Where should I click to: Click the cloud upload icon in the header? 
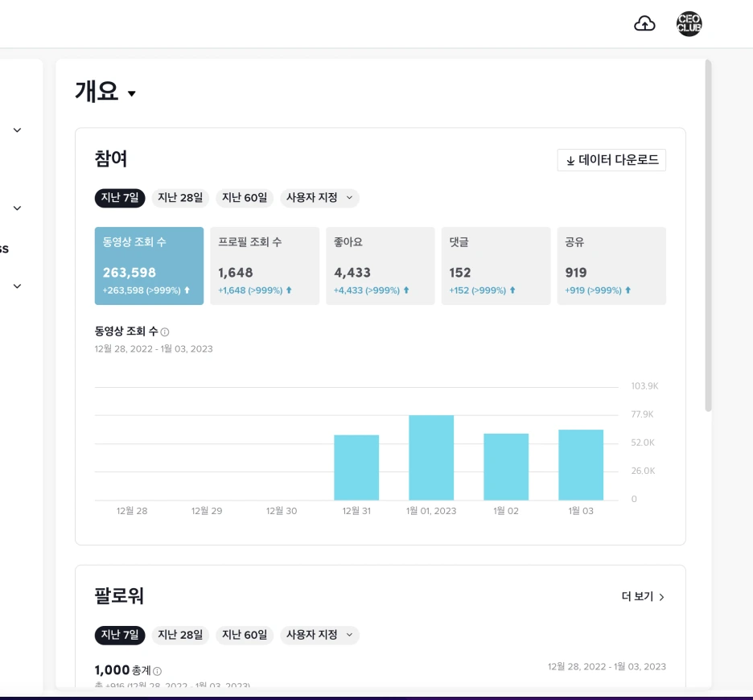(644, 25)
